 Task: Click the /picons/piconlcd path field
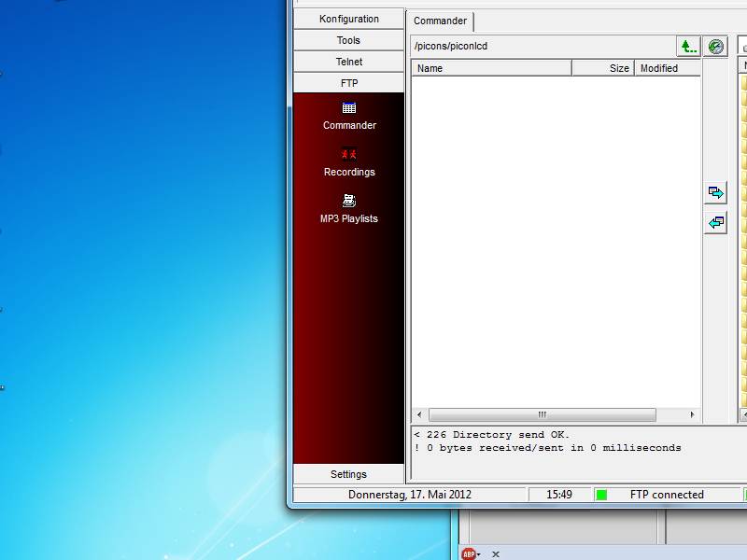tap(542, 46)
